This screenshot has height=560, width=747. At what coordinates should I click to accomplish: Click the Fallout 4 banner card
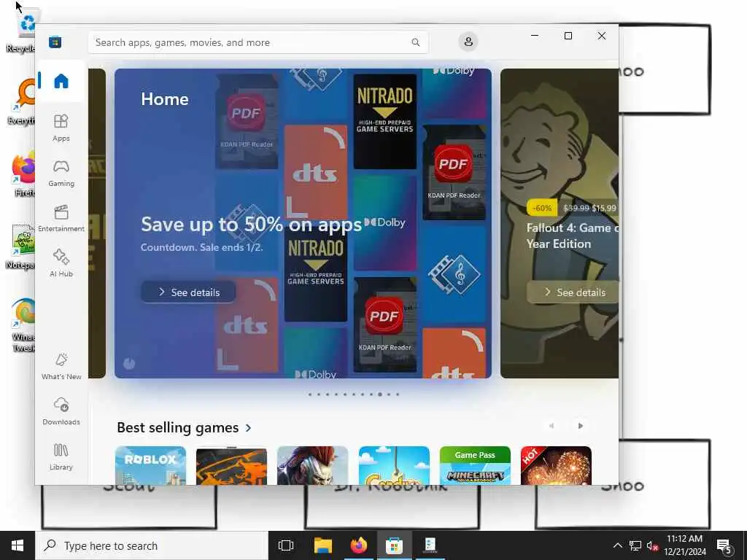(560, 223)
